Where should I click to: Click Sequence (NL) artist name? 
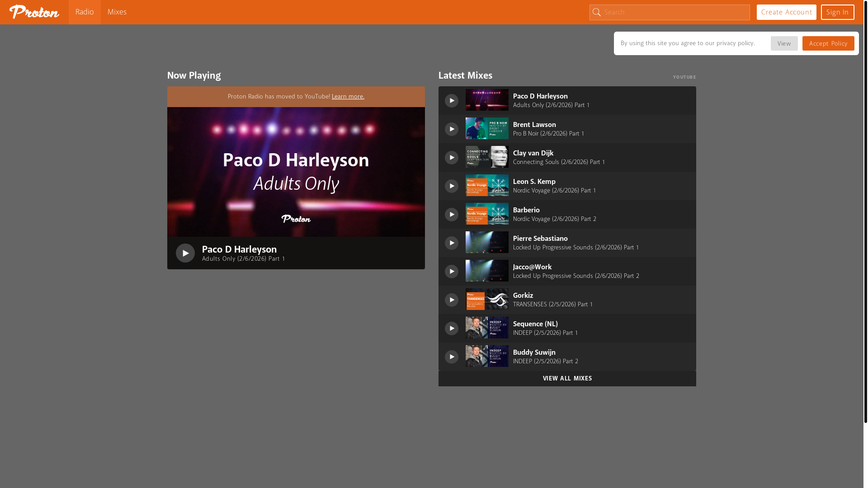(x=535, y=324)
